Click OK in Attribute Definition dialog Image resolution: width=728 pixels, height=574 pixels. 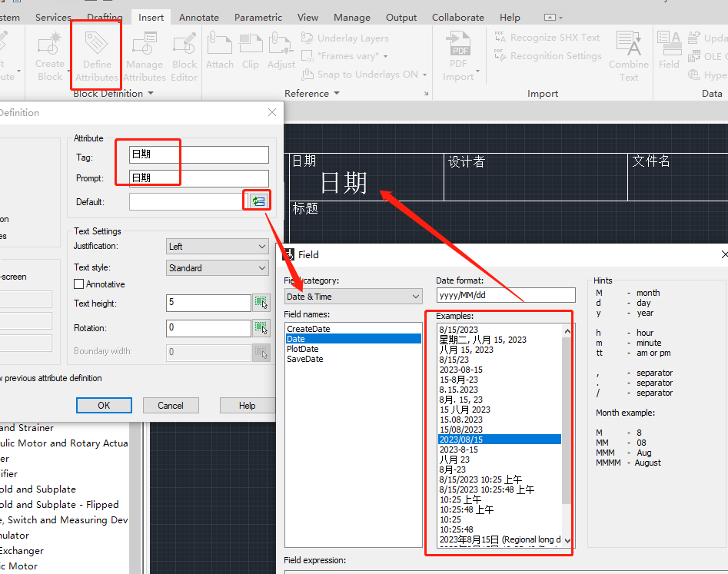(x=104, y=405)
